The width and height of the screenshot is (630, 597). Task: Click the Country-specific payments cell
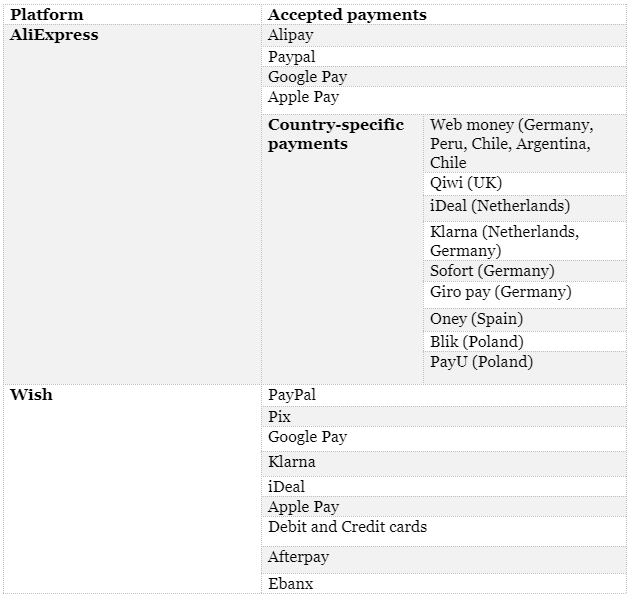336,134
